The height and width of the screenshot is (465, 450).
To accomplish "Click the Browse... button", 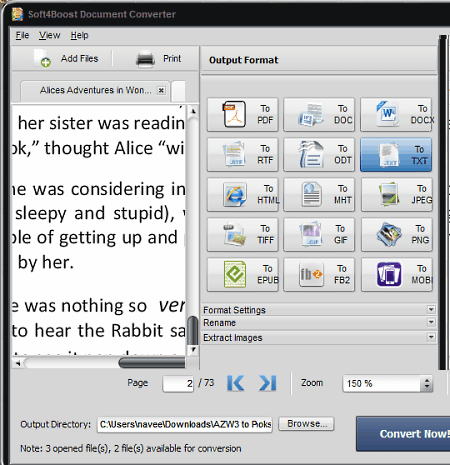I will coord(306,424).
